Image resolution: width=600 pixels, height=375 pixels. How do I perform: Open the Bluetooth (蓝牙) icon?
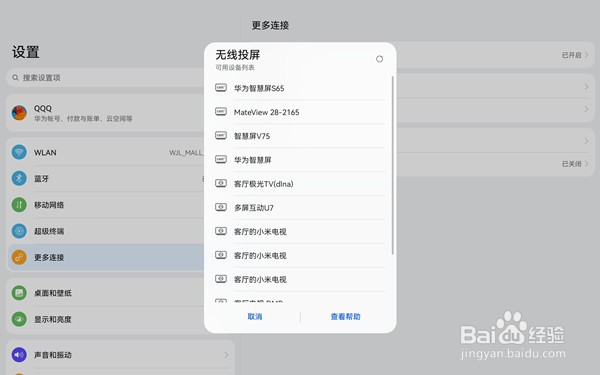tap(19, 178)
